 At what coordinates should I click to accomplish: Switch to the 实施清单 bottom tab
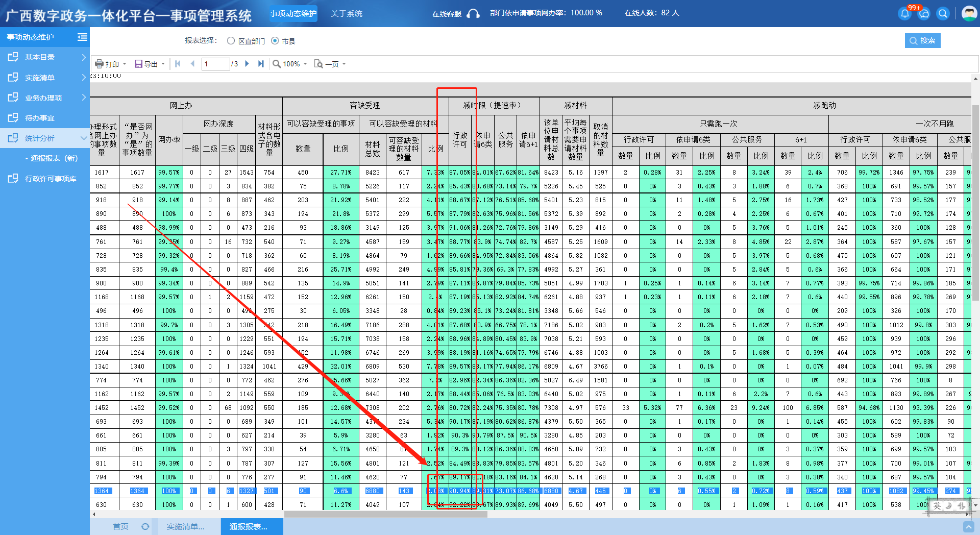(186, 526)
